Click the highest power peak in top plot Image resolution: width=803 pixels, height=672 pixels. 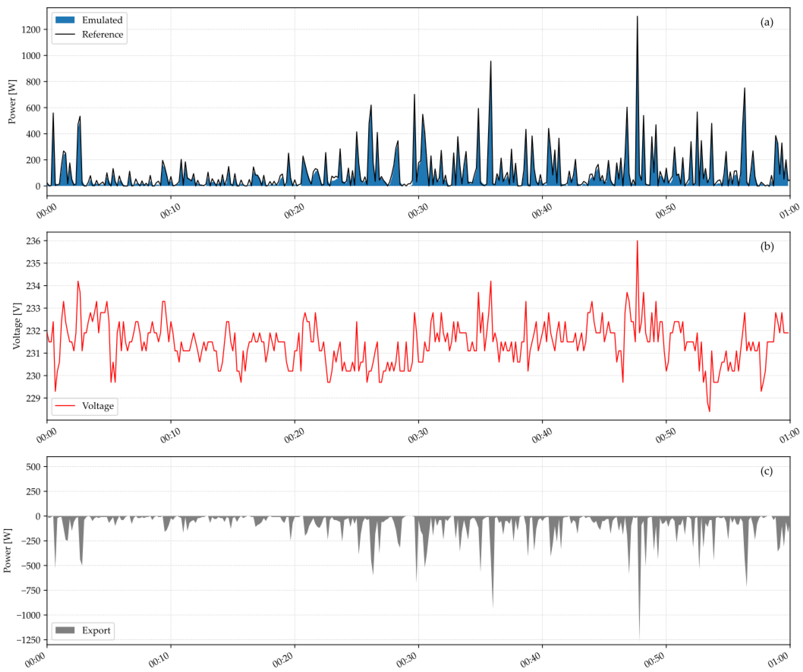click(637, 17)
